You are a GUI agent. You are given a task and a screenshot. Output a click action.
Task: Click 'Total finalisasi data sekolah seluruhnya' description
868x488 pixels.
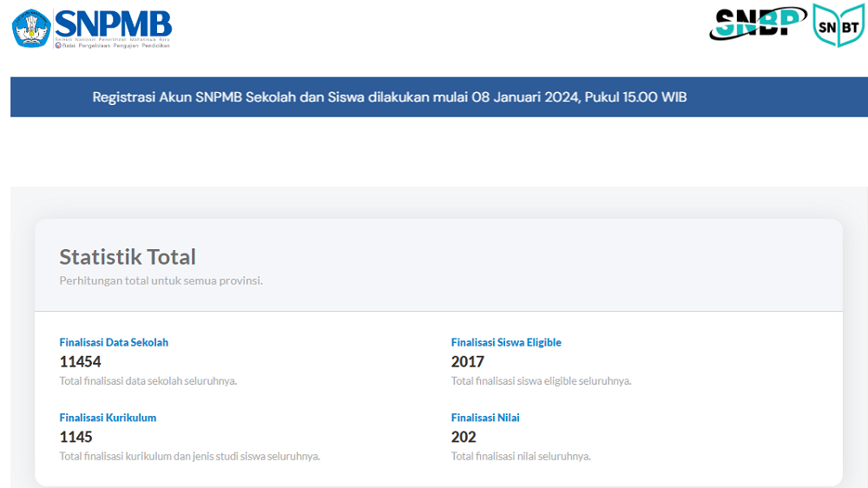point(148,381)
